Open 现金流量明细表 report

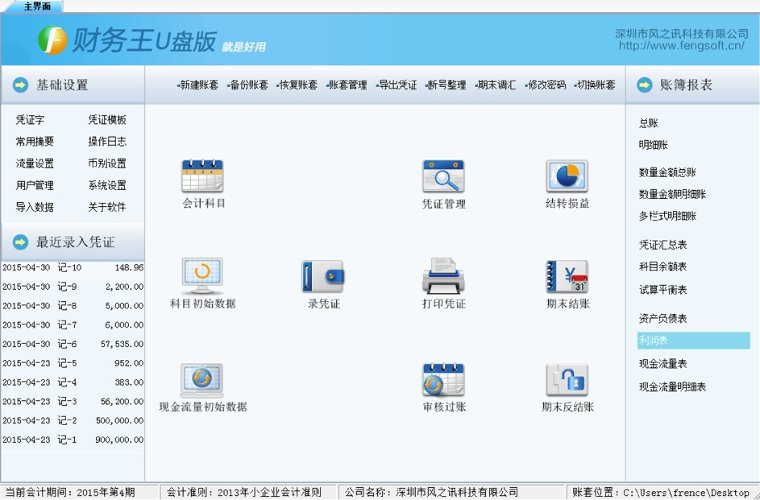coord(672,387)
